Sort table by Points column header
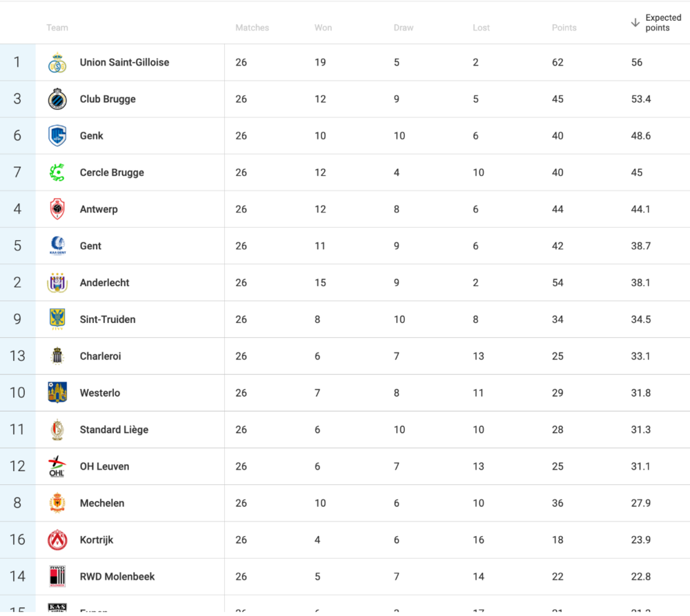 click(564, 28)
